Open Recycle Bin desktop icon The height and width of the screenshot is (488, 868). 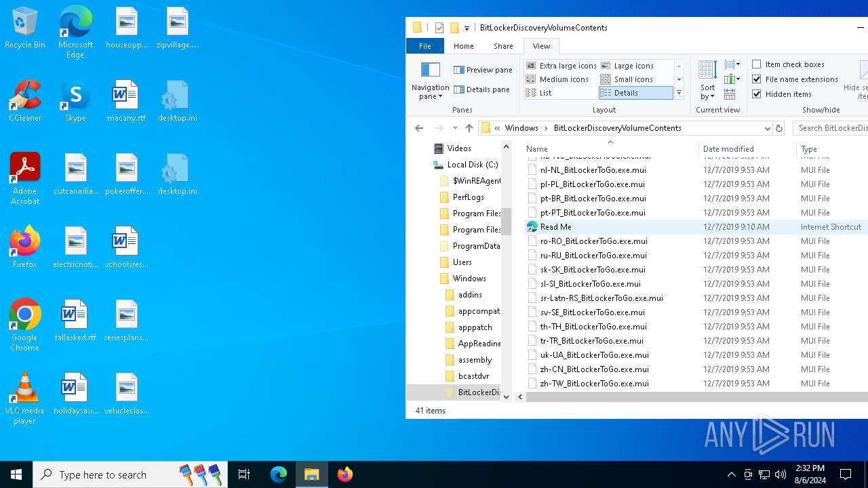pos(25,28)
